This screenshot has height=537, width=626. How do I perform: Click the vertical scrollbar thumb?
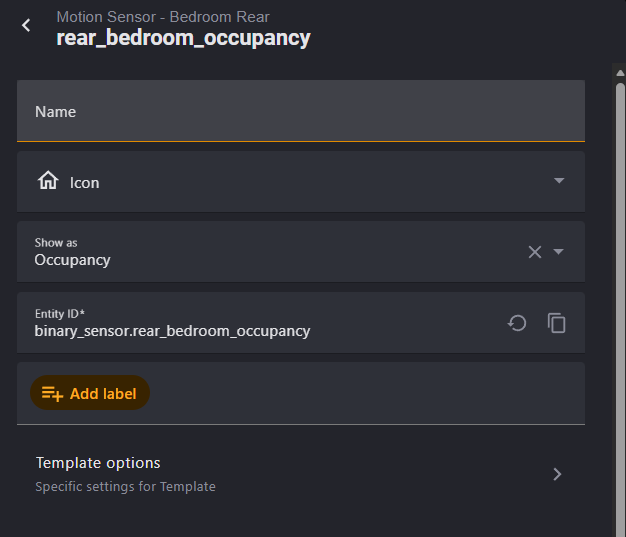(x=620, y=300)
